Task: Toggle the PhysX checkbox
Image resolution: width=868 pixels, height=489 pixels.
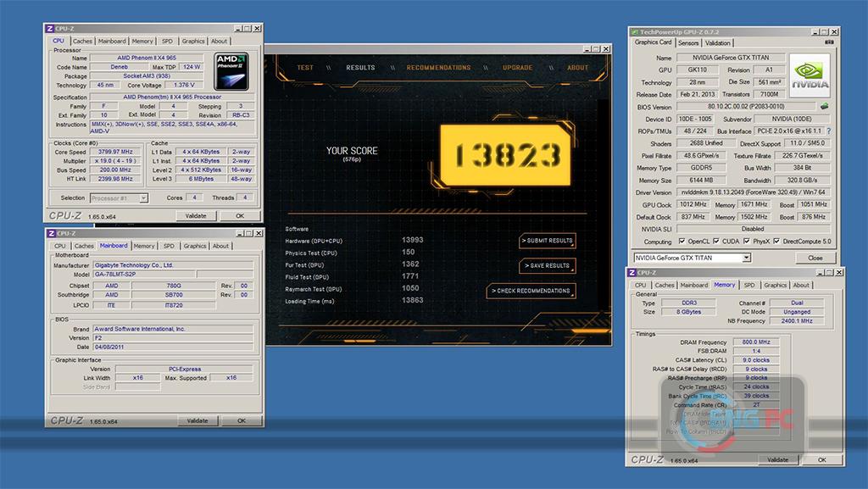Action: [x=747, y=242]
